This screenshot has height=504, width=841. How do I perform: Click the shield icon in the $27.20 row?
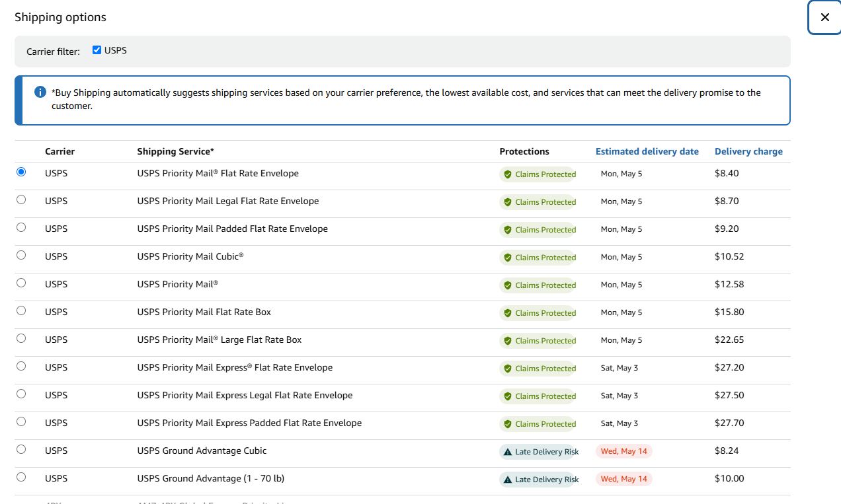[508, 369]
